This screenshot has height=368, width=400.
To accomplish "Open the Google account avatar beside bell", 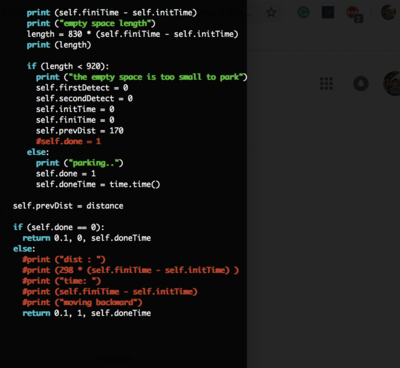I will pos(392,83).
